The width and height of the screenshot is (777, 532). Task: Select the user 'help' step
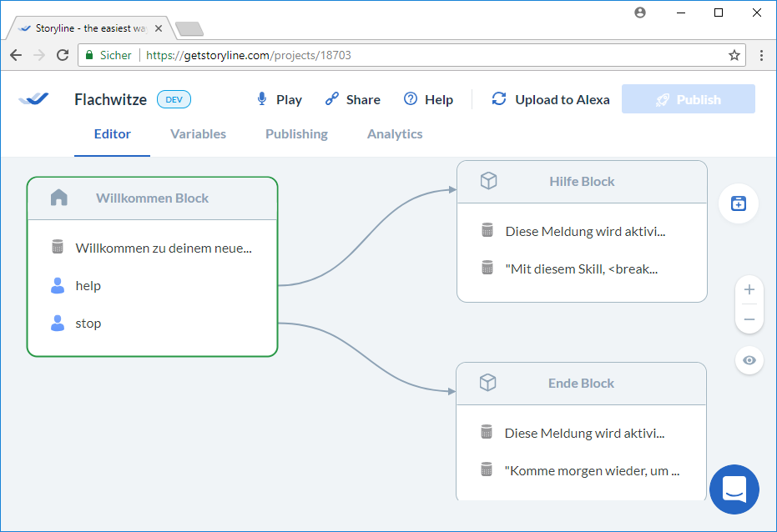click(x=88, y=286)
